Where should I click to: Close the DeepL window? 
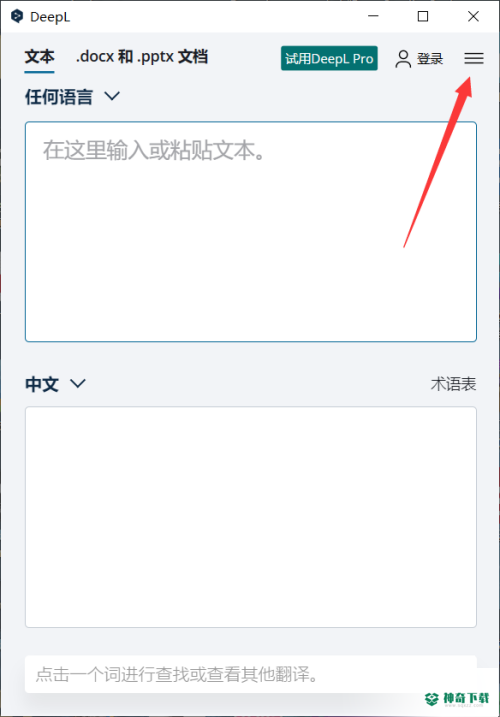[x=473, y=16]
